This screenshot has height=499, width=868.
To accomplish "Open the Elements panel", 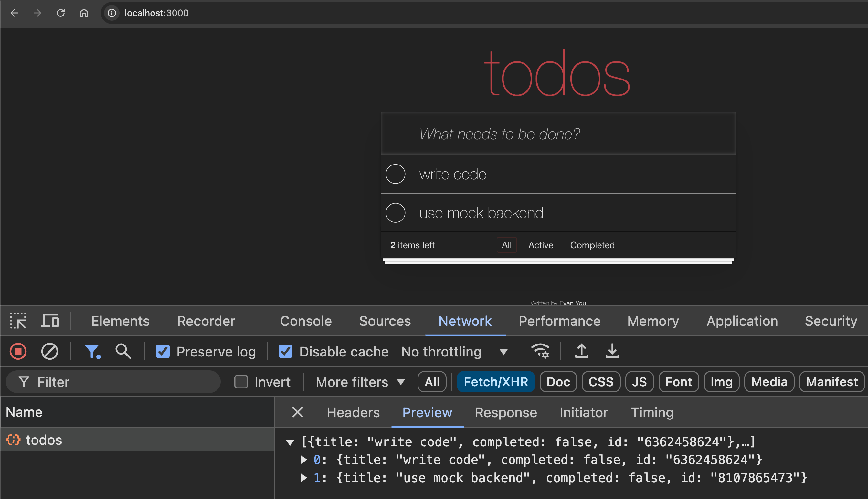I will tap(120, 321).
